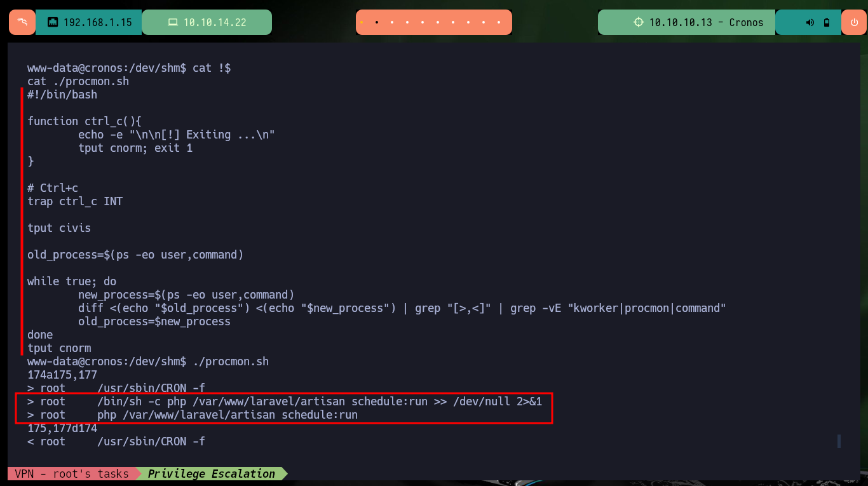Click the "done" line
The height and width of the screenshot is (486, 868).
click(x=40, y=335)
